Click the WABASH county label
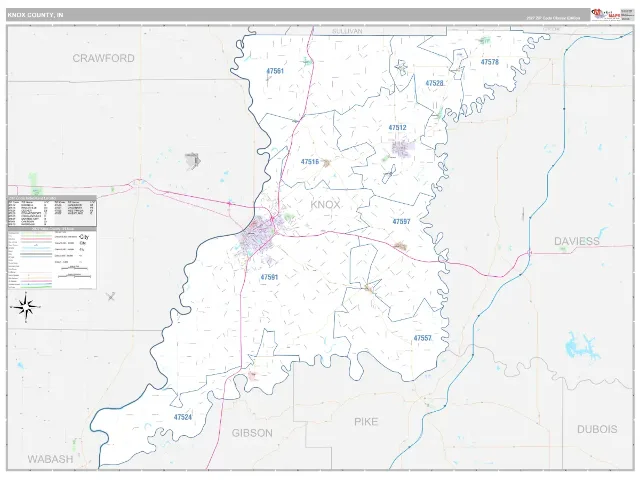Viewport: 640px width, 480px height. coord(50,459)
